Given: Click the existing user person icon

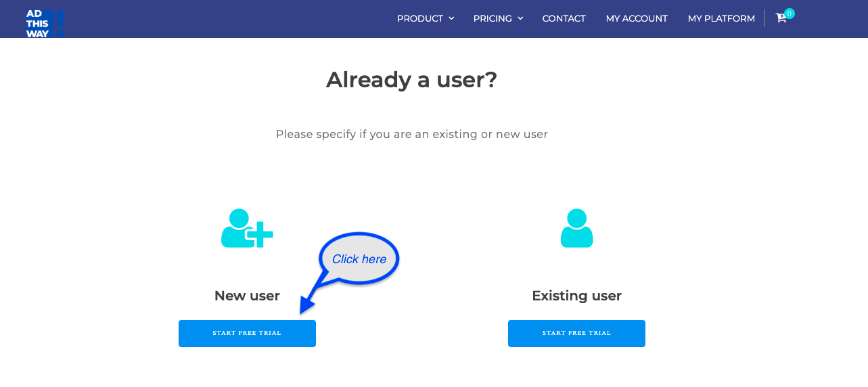Looking at the screenshot, I should click(576, 228).
